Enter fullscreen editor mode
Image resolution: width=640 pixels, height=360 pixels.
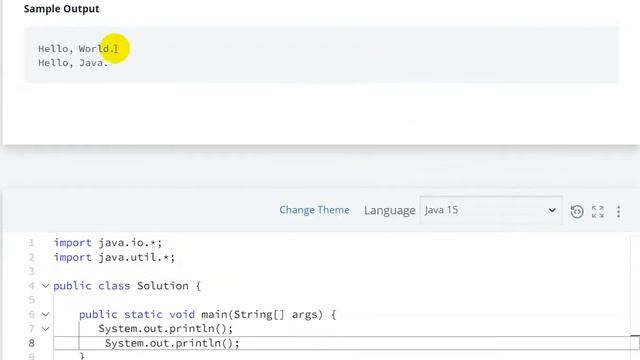pos(598,211)
